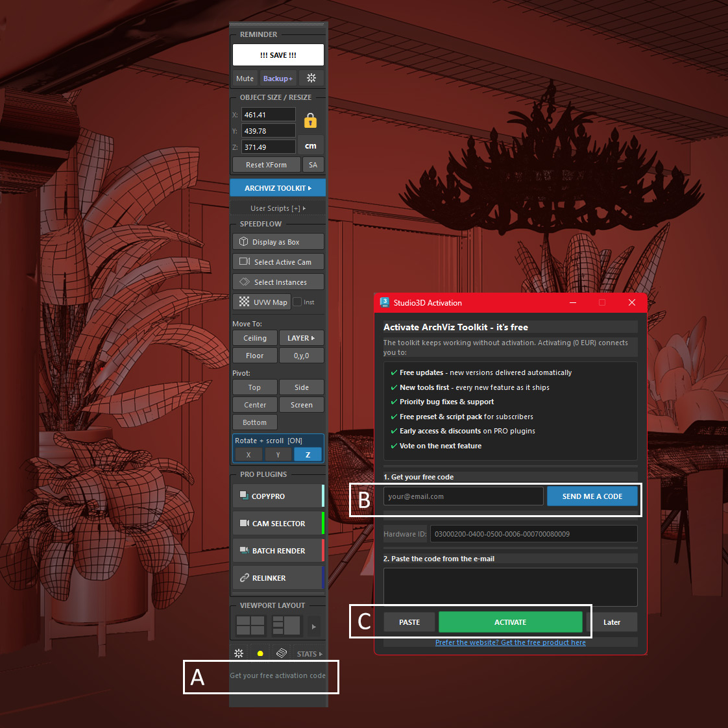Image resolution: width=728 pixels, height=728 pixels.
Task: Change the cm units button
Action: click(x=311, y=146)
